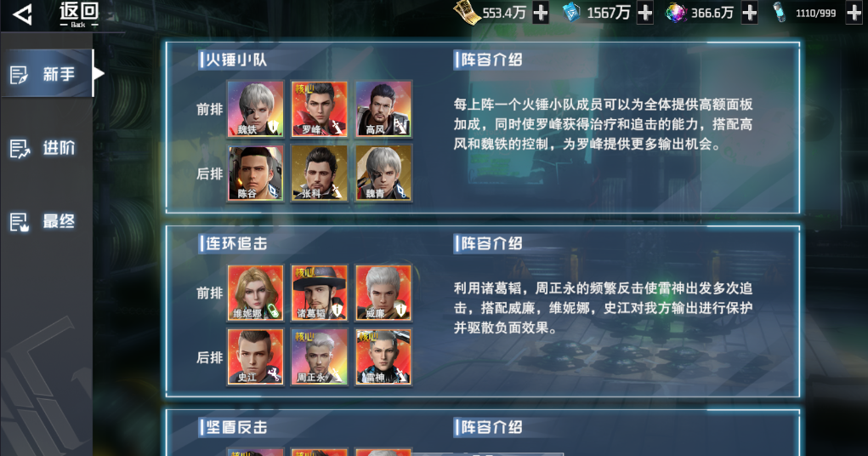This screenshot has width=868, height=456.
Task: Switch to the 进阶 lineup tab
Action: (47, 148)
